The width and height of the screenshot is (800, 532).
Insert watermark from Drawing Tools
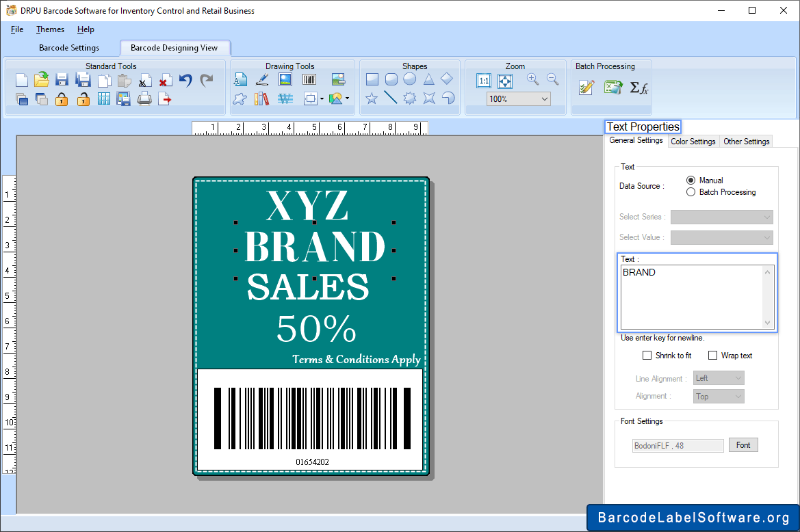[285, 98]
